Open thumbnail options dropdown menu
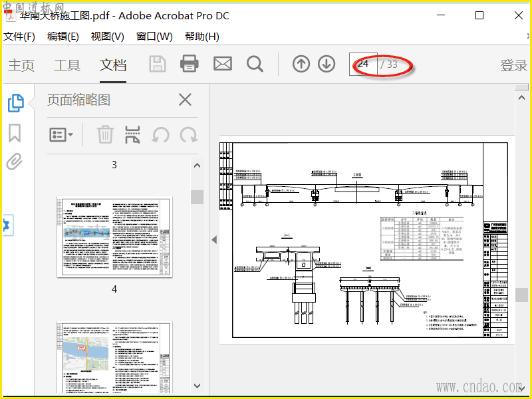The width and height of the screenshot is (532, 399). (61, 135)
